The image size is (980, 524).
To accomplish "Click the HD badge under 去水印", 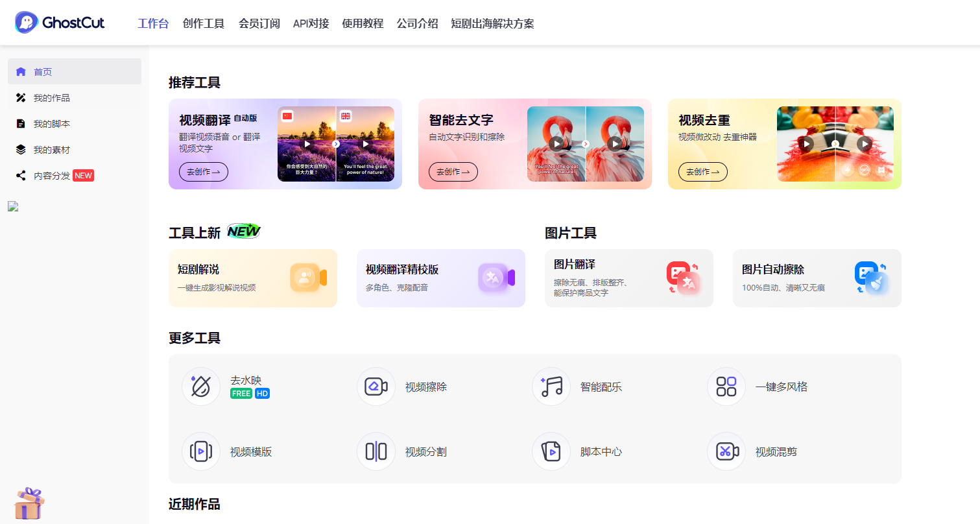I will (x=262, y=394).
